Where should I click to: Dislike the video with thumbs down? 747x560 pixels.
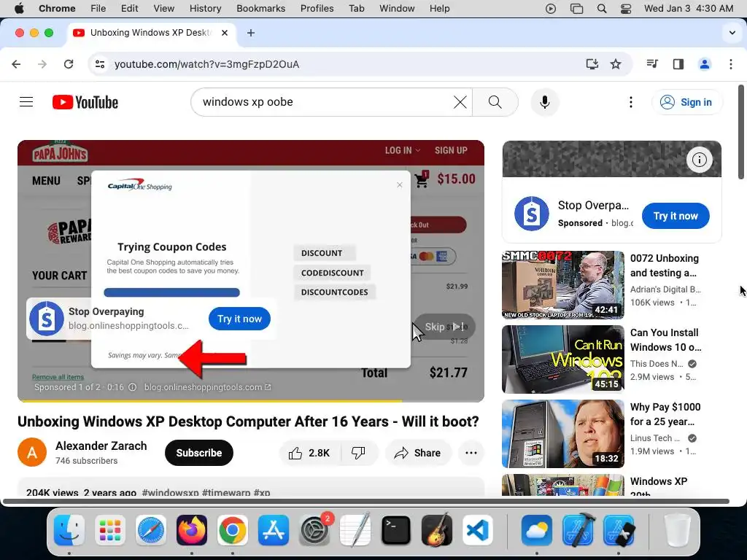click(x=358, y=453)
